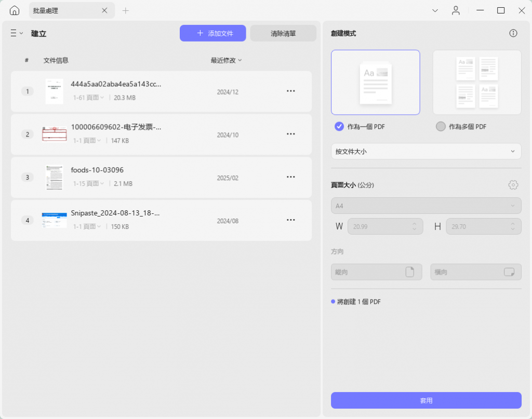Select the 縱向 portrait orientation

tap(377, 272)
